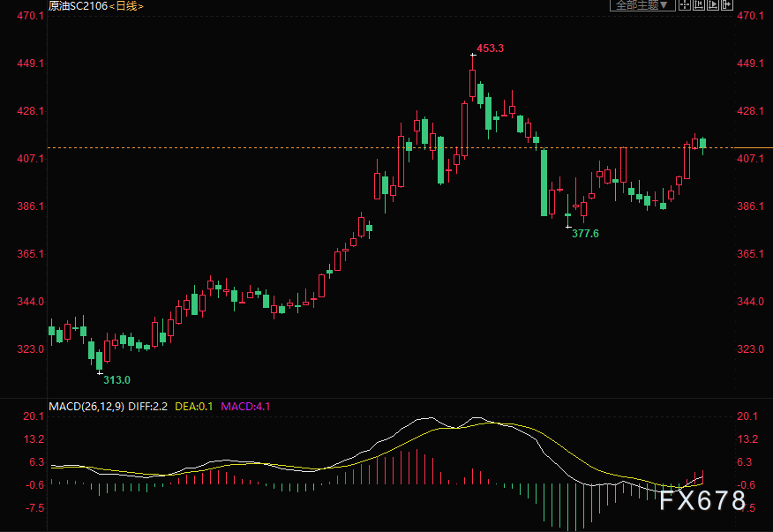Click the magenta MACD:4.1 label
This screenshot has height=532, width=773.
245,407
